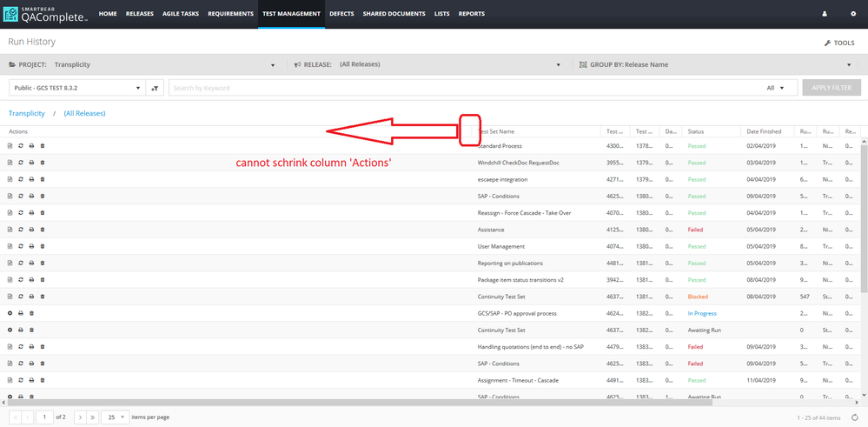This screenshot has width=868, height=427.
Task: Print the escaepe integration run
Action: click(31, 179)
